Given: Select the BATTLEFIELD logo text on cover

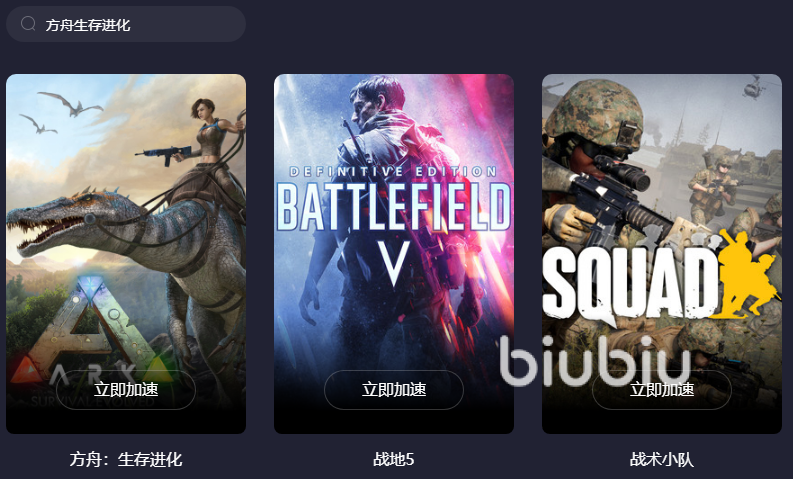Looking at the screenshot, I should click(x=394, y=207).
